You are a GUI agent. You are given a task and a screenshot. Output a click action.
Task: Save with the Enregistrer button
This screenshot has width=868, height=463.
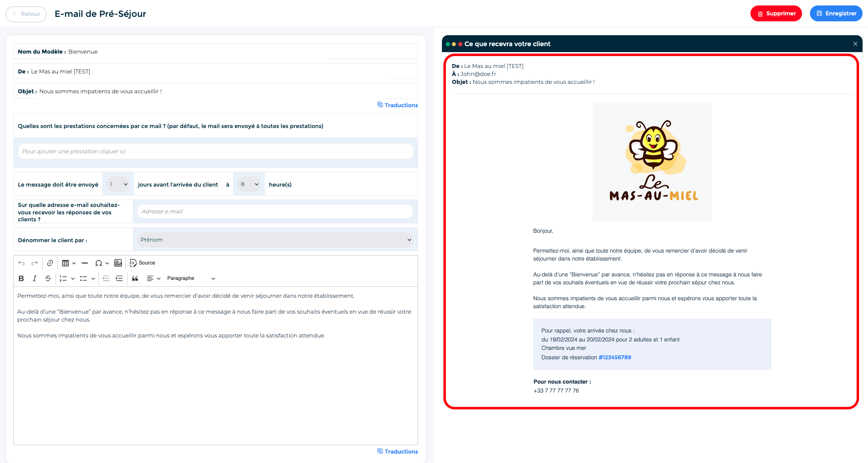click(x=836, y=13)
